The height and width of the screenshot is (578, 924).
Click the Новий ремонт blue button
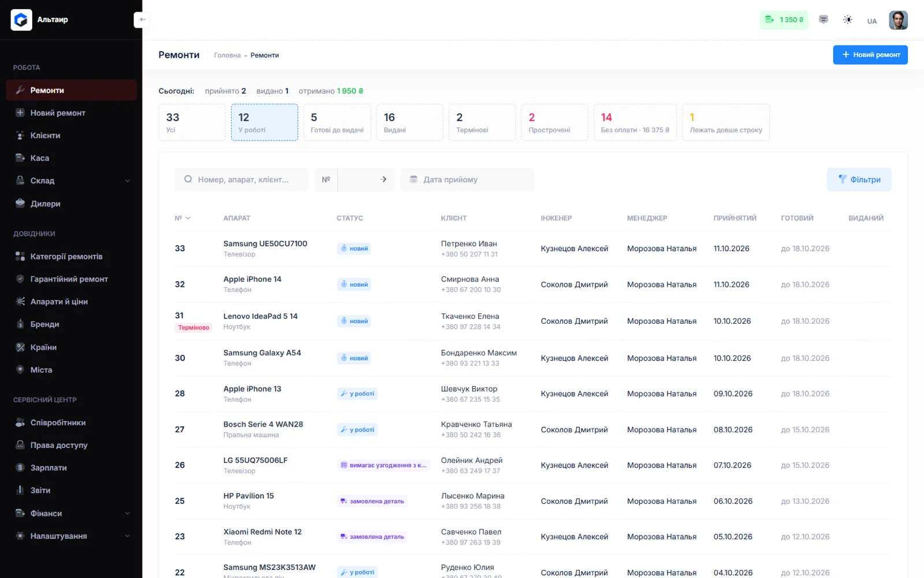[870, 55]
